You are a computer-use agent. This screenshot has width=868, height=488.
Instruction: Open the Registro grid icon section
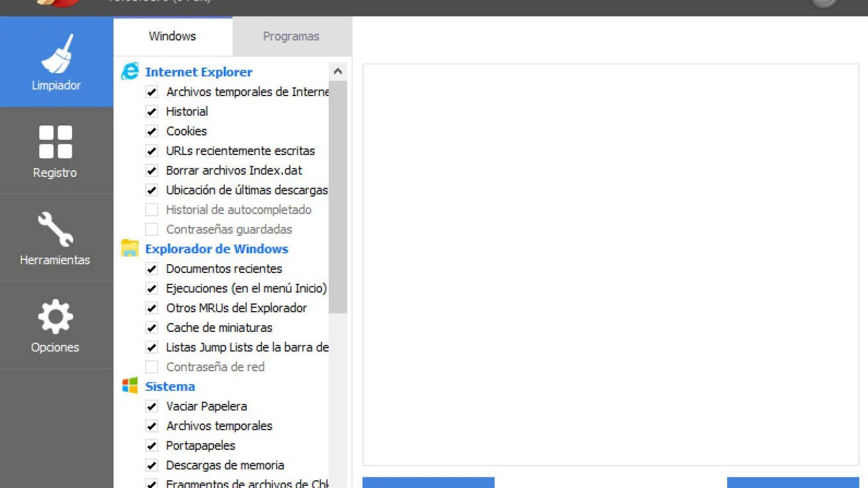55,150
